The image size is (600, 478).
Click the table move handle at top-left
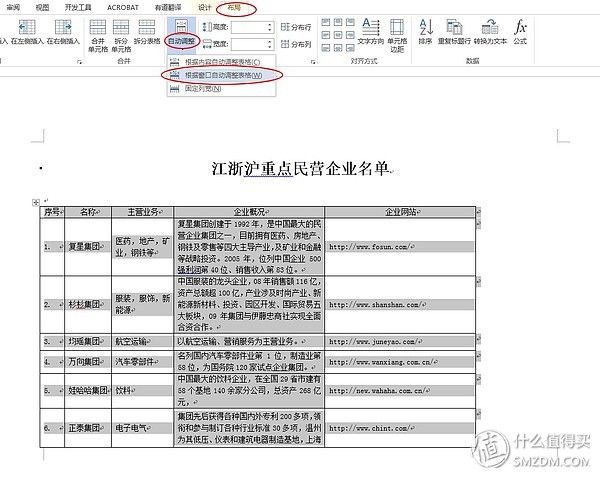pos(36,202)
